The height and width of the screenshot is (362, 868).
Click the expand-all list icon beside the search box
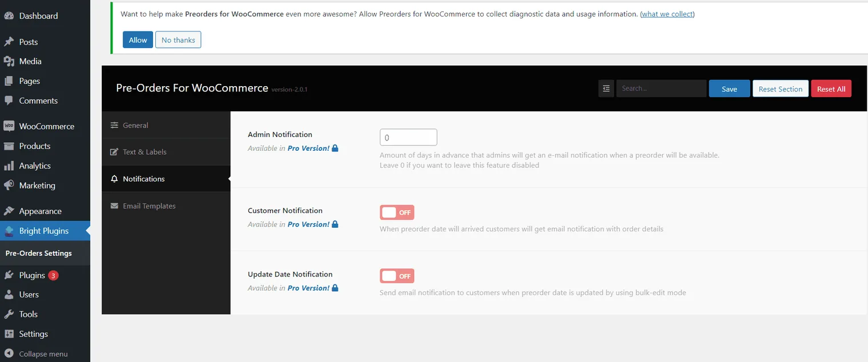[x=606, y=89]
